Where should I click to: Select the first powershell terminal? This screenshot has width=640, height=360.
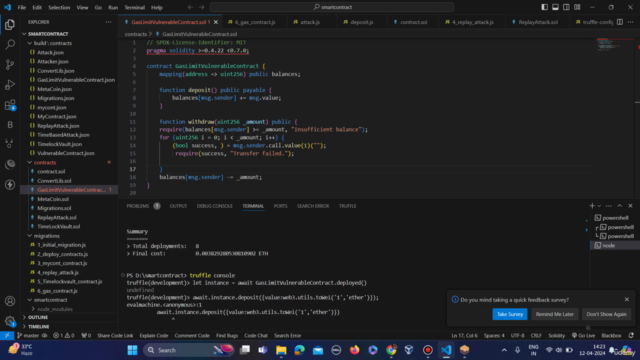tap(615, 218)
